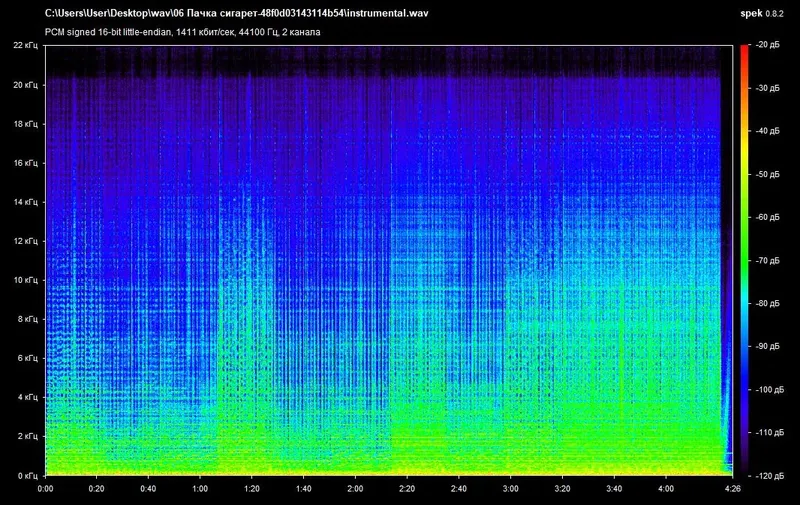Click the 18 кГц frequency axis label
Image resolution: width=800 pixels, height=505 pixels.
click(26, 124)
